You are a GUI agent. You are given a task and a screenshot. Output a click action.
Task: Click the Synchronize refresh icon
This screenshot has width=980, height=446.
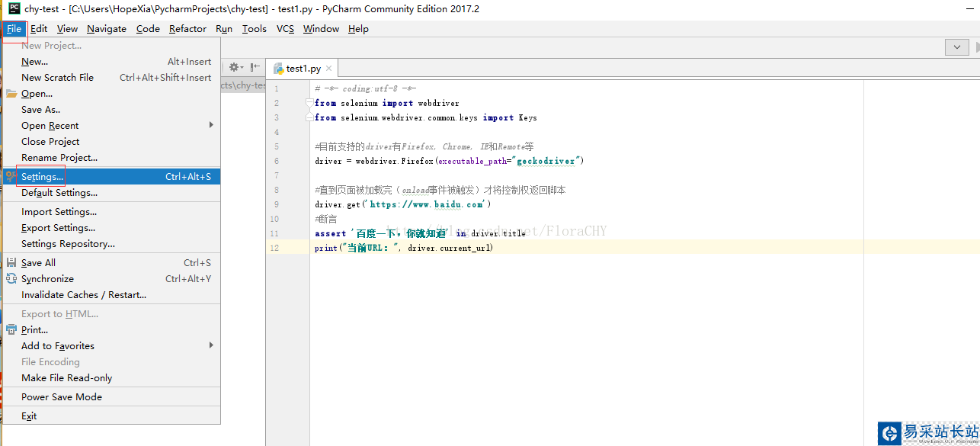pyautogui.click(x=11, y=279)
